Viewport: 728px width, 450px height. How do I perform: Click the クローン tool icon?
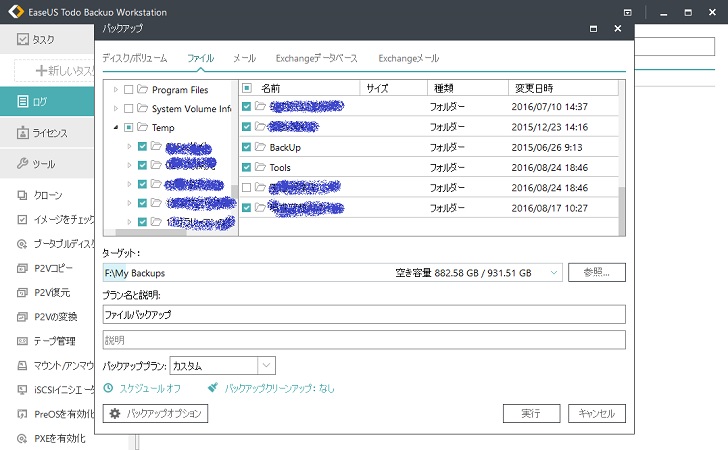pyautogui.click(x=22, y=195)
